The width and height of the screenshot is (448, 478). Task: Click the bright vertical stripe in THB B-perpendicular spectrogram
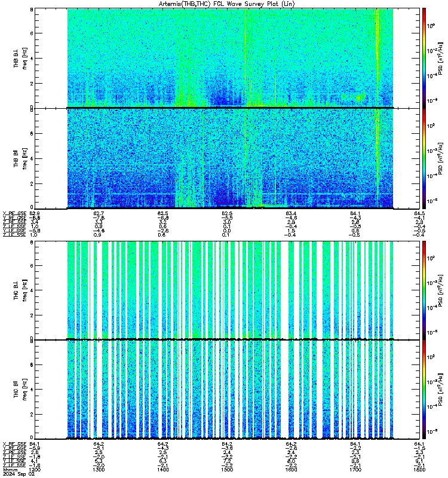[x=378, y=58]
